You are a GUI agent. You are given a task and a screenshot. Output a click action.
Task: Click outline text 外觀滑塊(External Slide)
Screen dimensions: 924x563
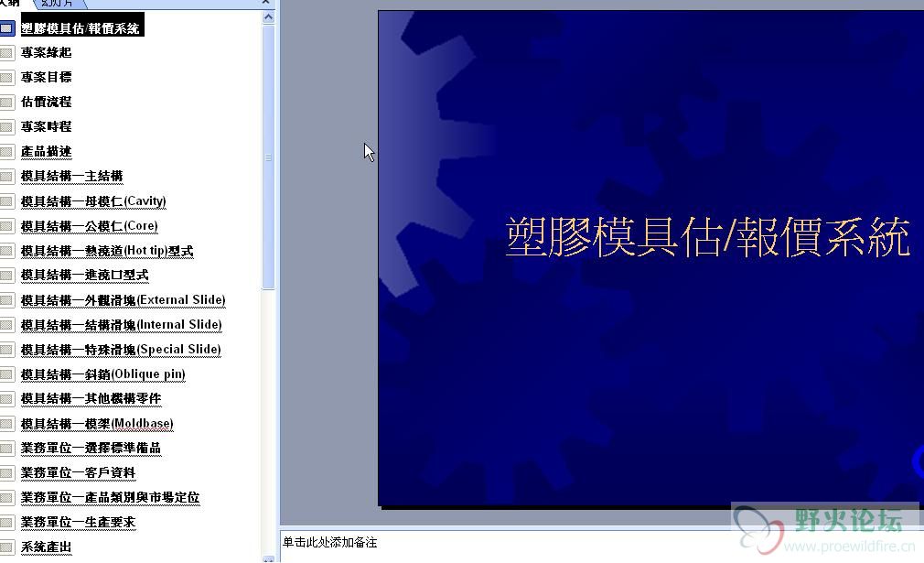click(x=155, y=300)
